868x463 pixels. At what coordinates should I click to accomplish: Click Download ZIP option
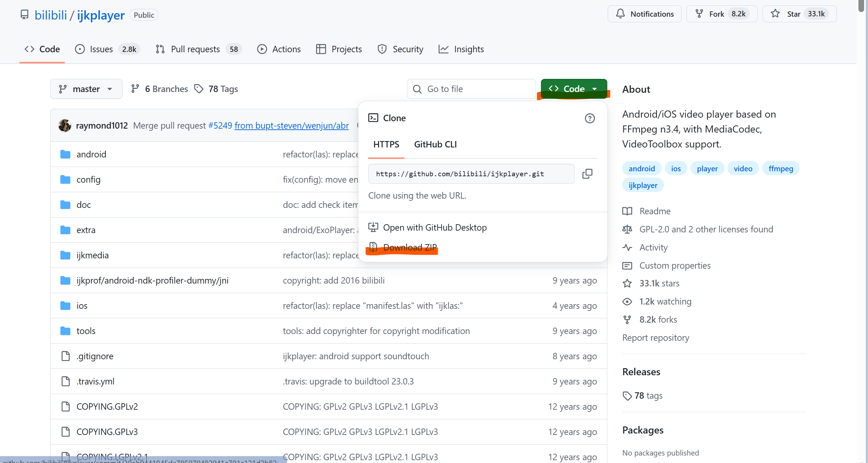click(409, 248)
